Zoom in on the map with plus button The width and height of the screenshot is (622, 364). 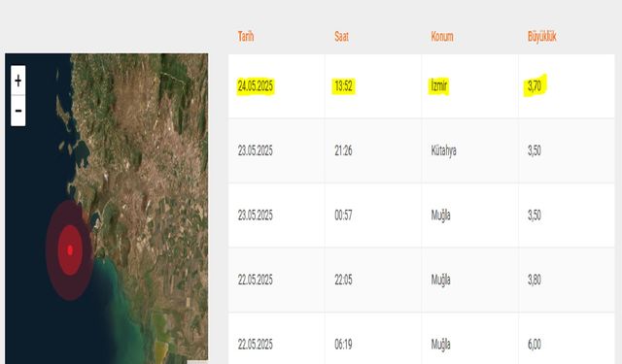tap(17, 81)
